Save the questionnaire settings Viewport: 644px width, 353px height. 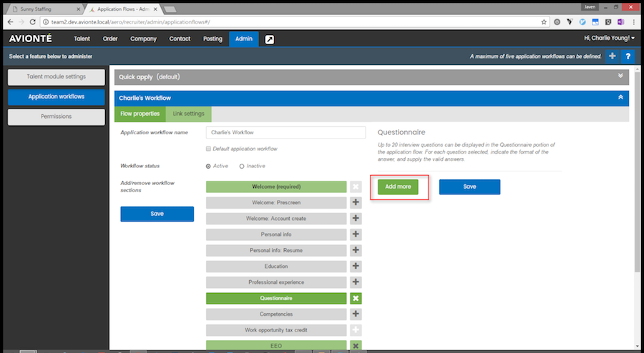469,187
